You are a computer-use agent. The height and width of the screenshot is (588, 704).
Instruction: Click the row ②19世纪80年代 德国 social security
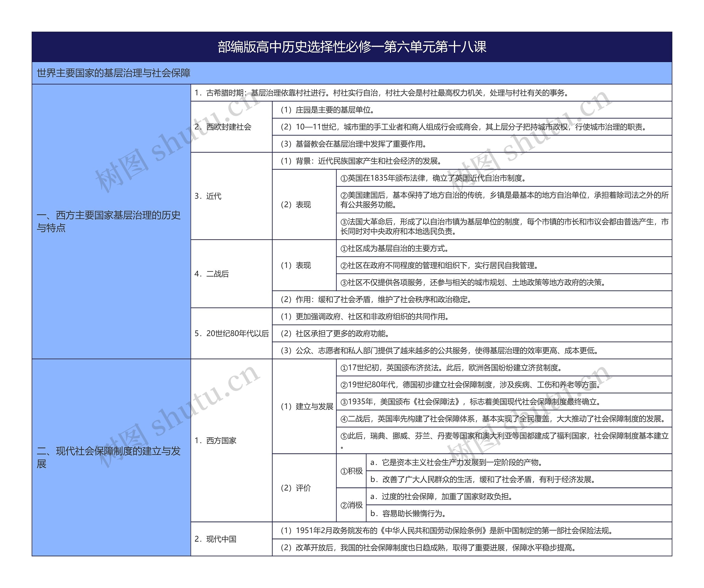tap(504, 385)
